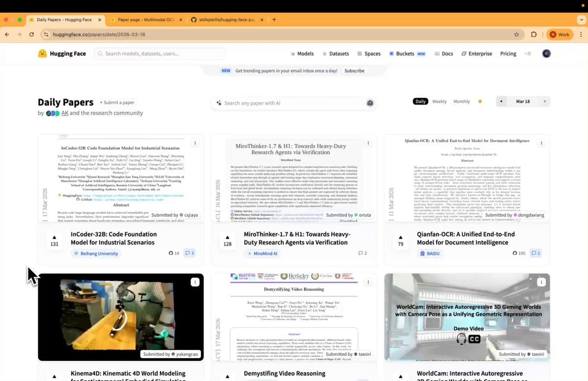
Task: Click the Subscribe button for trending papers
Action: pyautogui.click(x=354, y=71)
